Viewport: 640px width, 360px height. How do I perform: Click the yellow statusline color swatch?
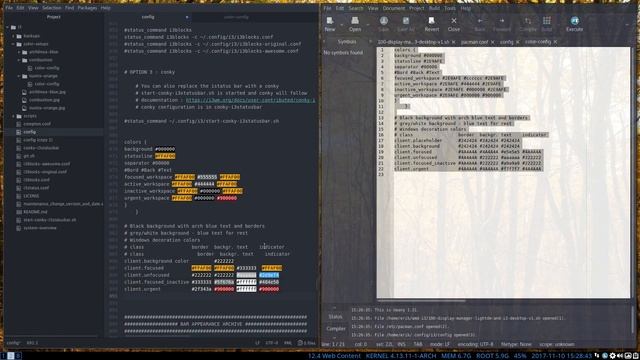(x=165, y=156)
